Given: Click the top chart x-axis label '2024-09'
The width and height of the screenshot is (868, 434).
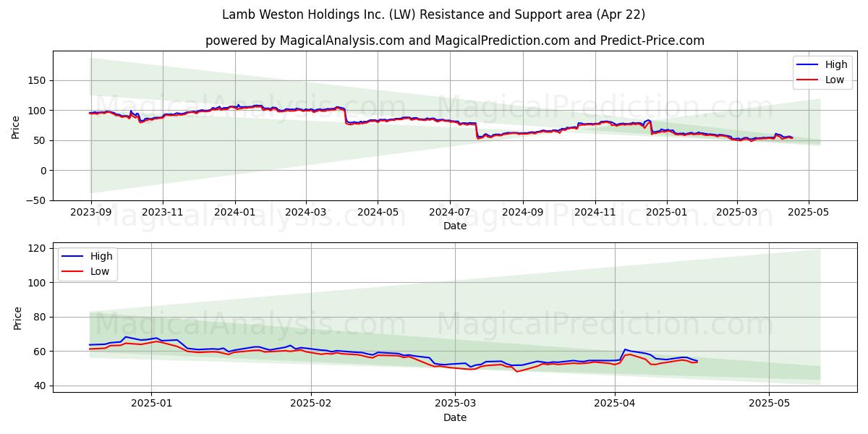Looking at the screenshot, I should (524, 214).
